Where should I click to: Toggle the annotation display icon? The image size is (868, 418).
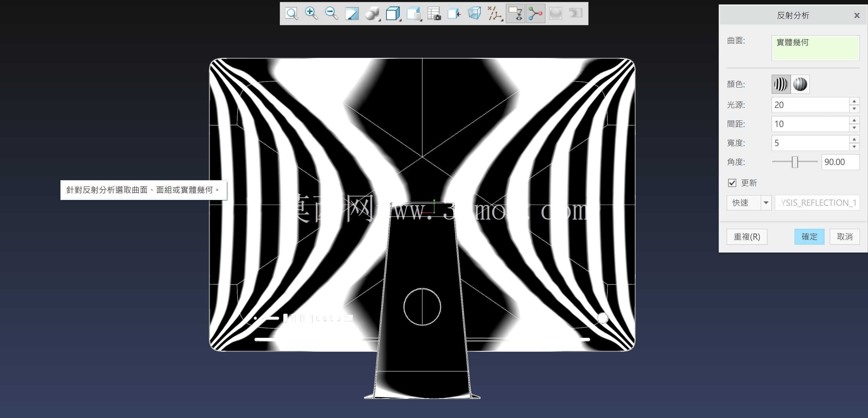point(515,14)
